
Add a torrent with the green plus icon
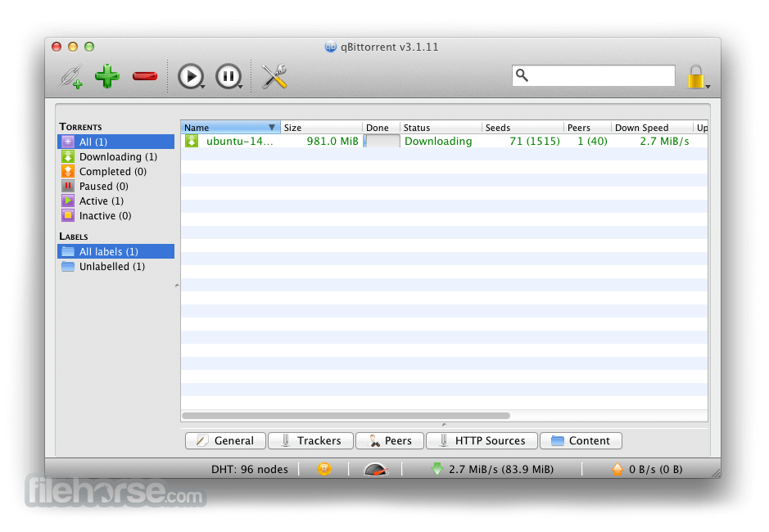coord(107,76)
